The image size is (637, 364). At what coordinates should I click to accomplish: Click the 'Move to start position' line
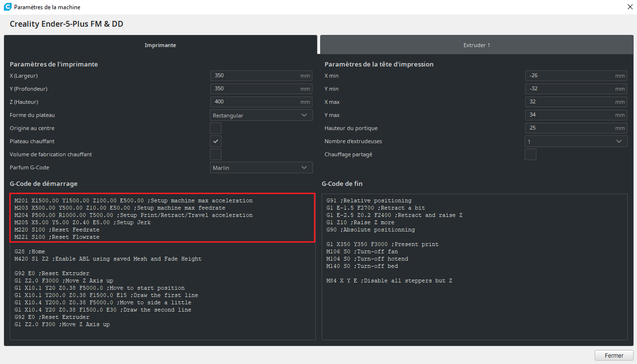(x=100, y=288)
